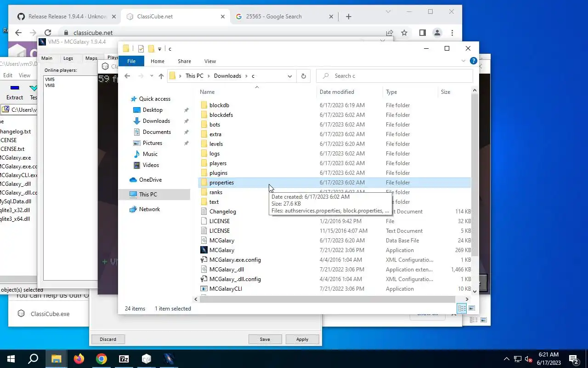Image resolution: width=588 pixels, height=368 pixels.
Task: Select the MCGaxy Application file icon
Action: pyautogui.click(x=204, y=250)
